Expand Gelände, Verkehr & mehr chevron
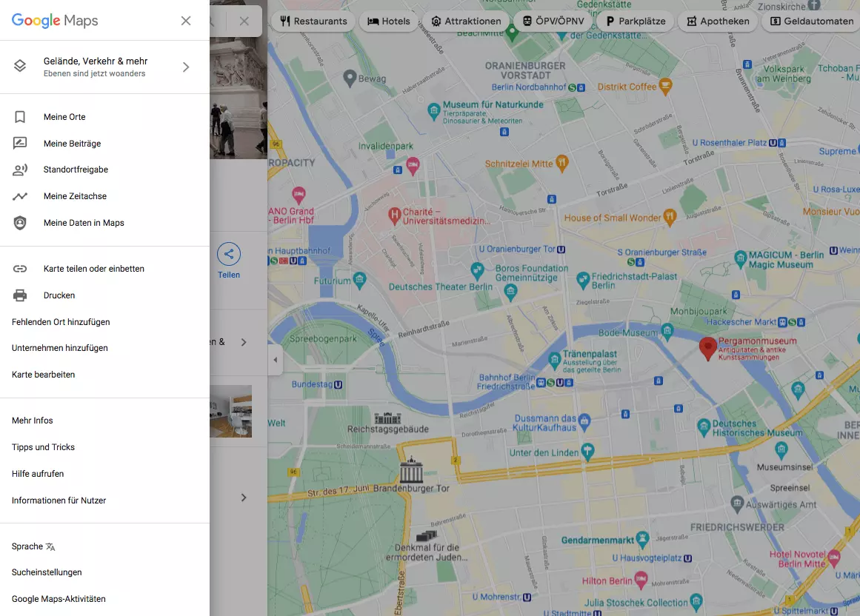 (186, 67)
